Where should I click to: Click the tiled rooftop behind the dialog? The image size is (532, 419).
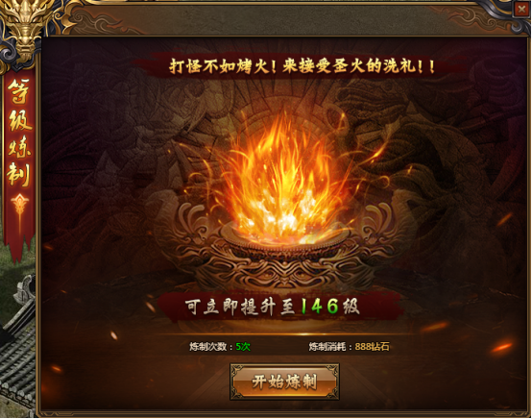[17, 367]
